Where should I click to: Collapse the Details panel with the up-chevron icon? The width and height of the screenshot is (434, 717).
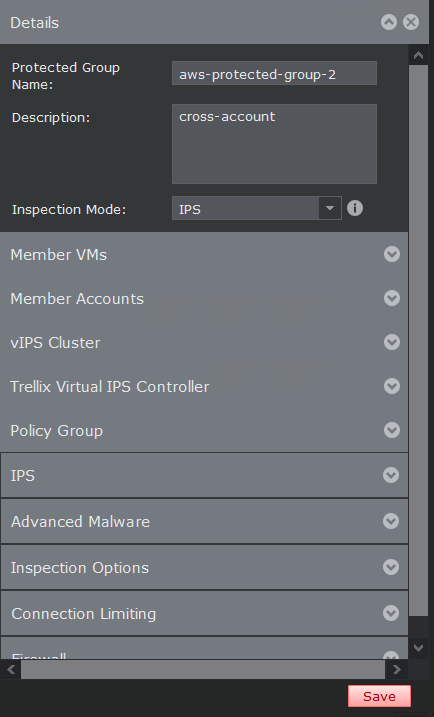(389, 22)
